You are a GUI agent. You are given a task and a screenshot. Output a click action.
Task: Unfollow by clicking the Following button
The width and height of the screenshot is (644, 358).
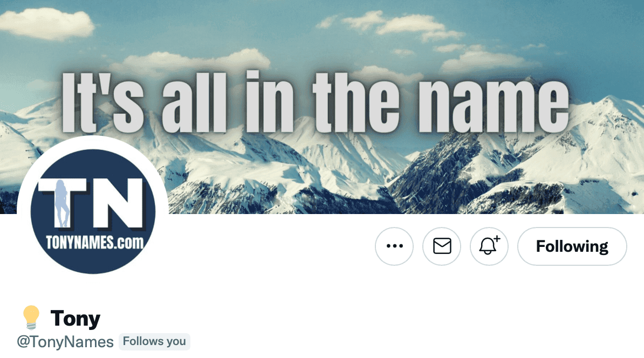pos(572,246)
